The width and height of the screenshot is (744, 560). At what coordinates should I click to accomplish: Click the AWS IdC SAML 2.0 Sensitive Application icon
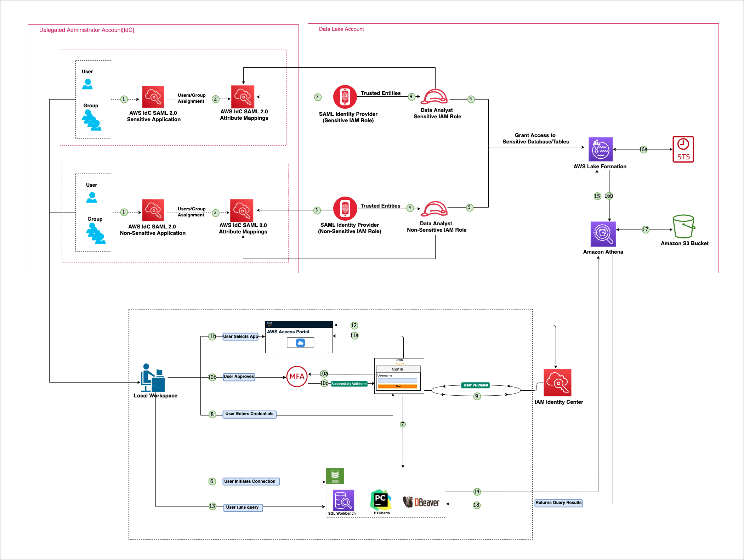click(153, 97)
